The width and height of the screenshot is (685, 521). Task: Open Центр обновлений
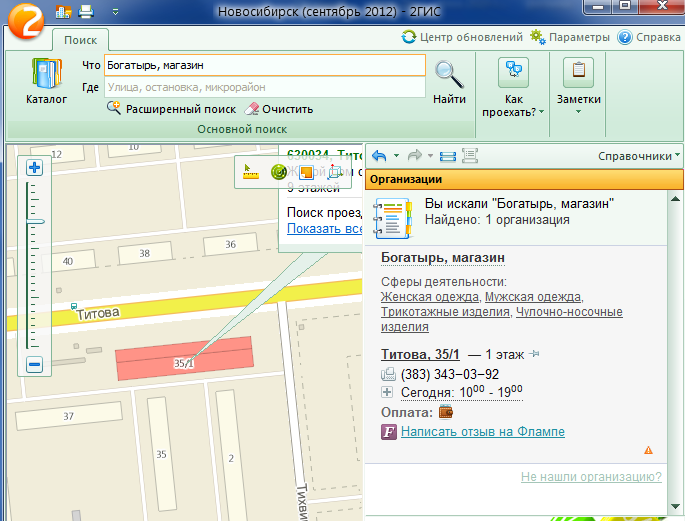click(x=462, y=37)
